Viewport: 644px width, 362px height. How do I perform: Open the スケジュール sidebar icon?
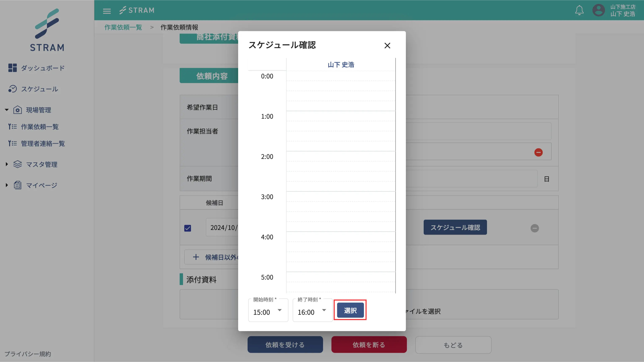(x=13, y=89)
